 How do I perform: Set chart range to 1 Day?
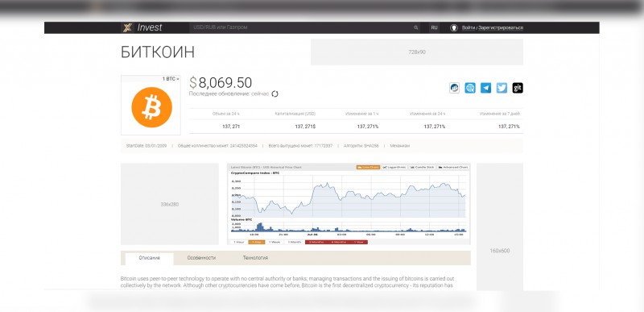coord(257,242)
